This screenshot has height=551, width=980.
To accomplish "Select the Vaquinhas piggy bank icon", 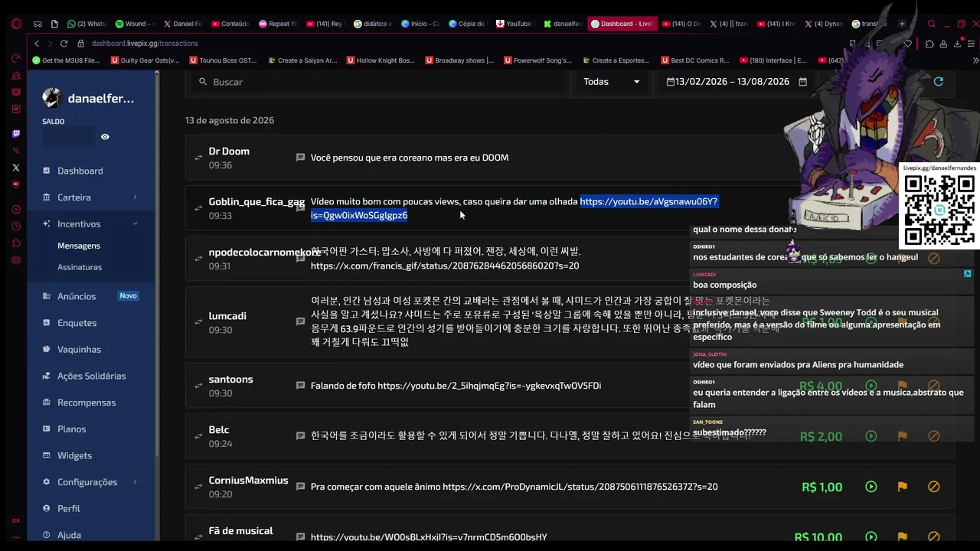I will 47,349.
